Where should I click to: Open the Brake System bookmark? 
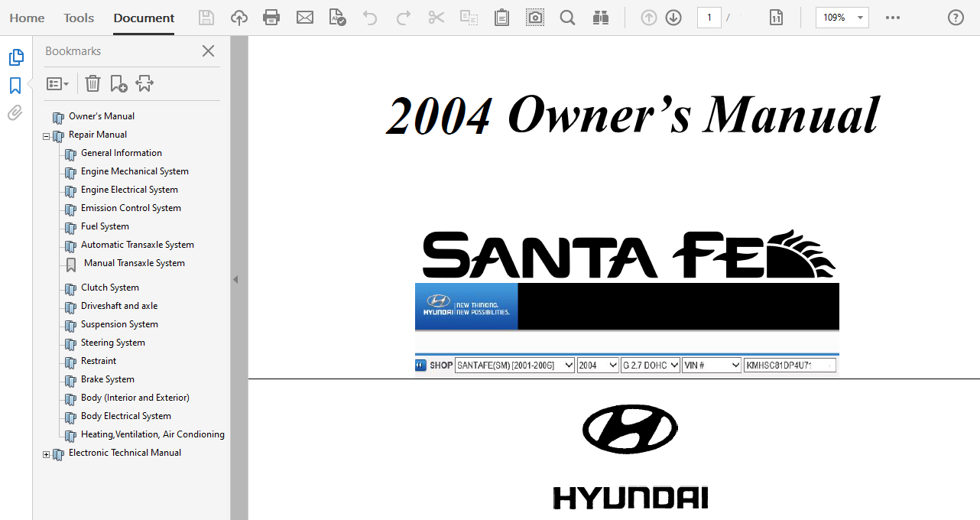[x=108, y=379]
